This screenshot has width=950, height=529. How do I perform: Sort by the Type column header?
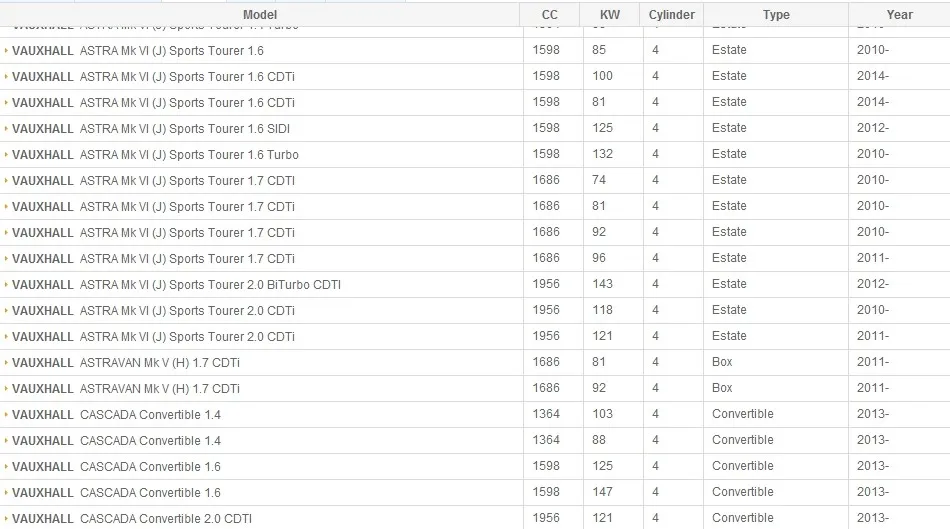(x=776, y=15)
